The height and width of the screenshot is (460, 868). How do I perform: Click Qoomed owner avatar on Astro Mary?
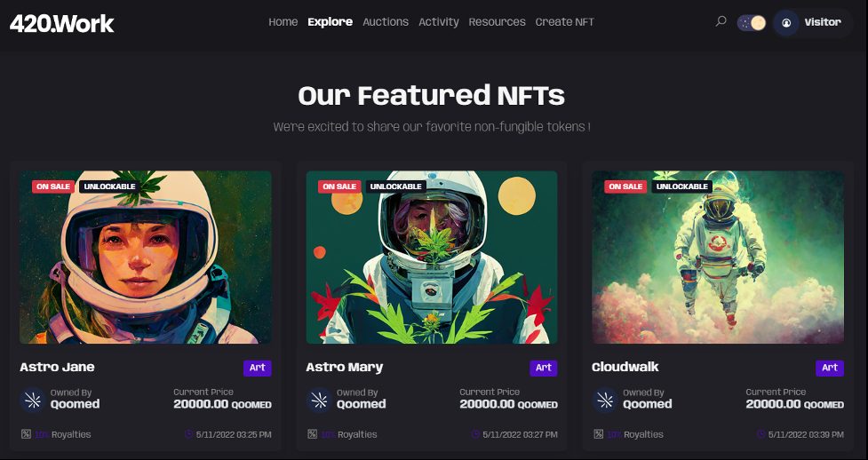[319, 400]
